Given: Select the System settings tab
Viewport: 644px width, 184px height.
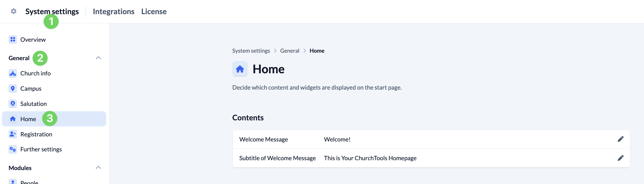Looking at the screenshot, I should point(52,11).
